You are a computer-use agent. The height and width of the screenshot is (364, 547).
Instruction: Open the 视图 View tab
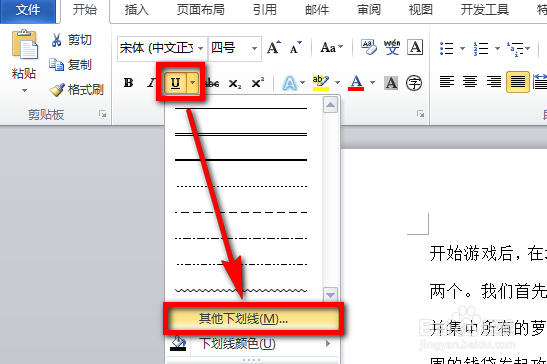click(x=420, y=10)
